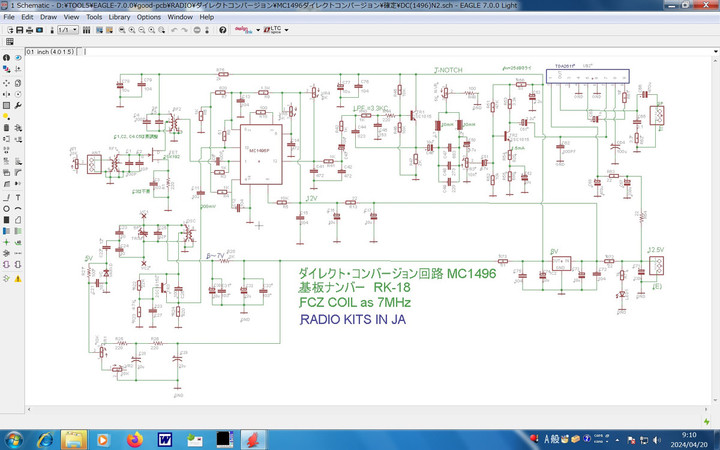Click the ERC warning triangle icon
Screen dimensions: 720x450
click(x=19, y=278)
